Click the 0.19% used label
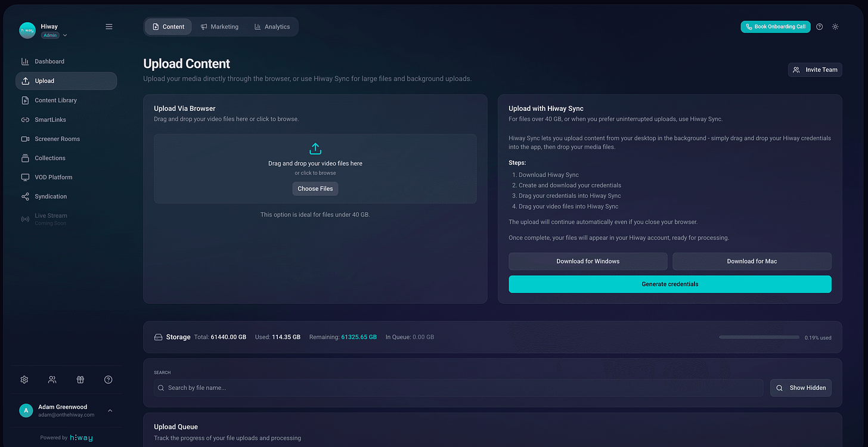Screen dimensions: 868x447 [x=818, y=338]
